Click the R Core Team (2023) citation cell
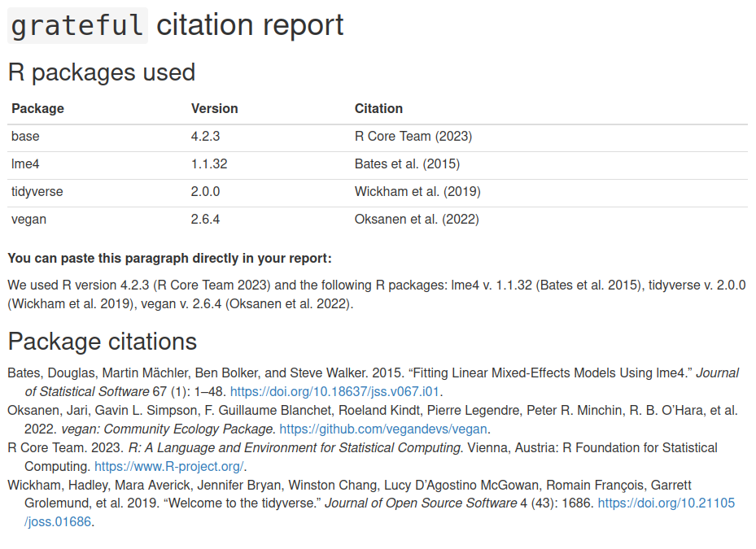 point(413,137)
